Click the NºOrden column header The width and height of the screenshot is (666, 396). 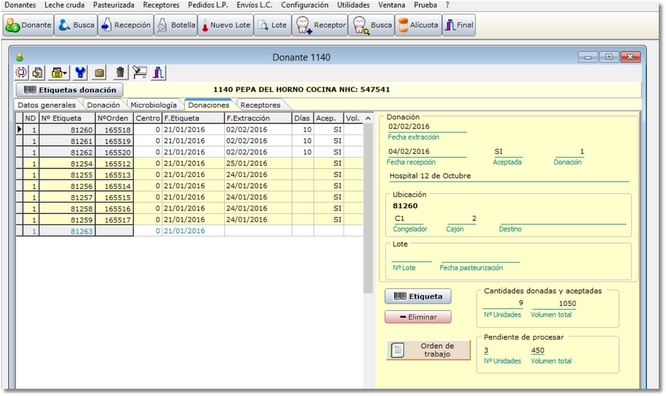(114, 118)
